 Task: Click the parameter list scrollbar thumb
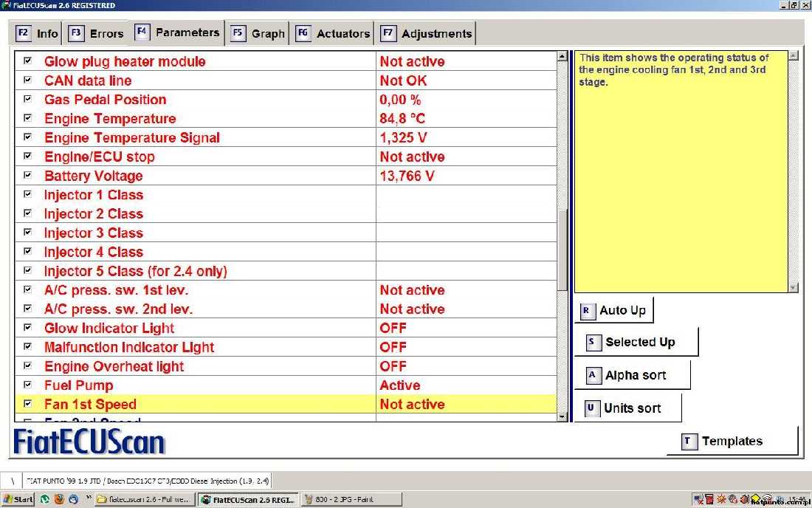[x=562, y=249]
